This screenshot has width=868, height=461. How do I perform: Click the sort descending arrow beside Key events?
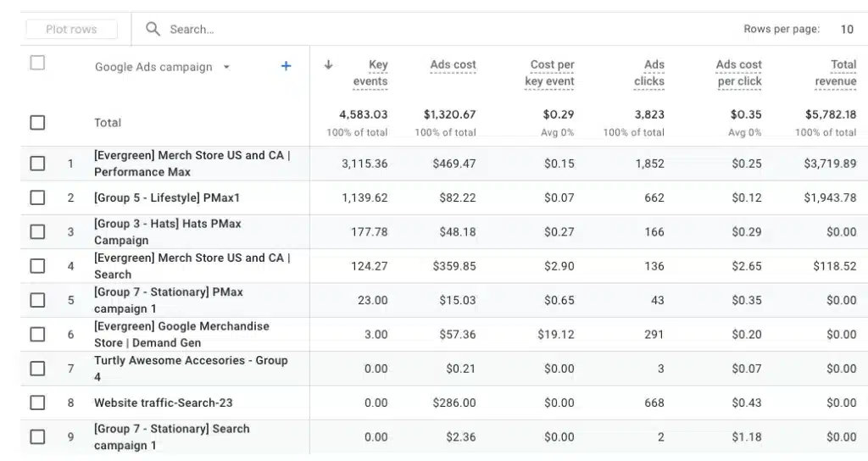click(329, 65)
